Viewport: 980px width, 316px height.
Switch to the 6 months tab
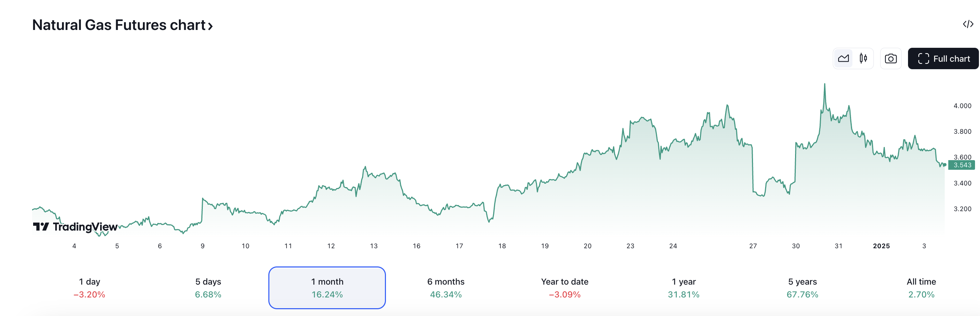click(x=446, y=287)
